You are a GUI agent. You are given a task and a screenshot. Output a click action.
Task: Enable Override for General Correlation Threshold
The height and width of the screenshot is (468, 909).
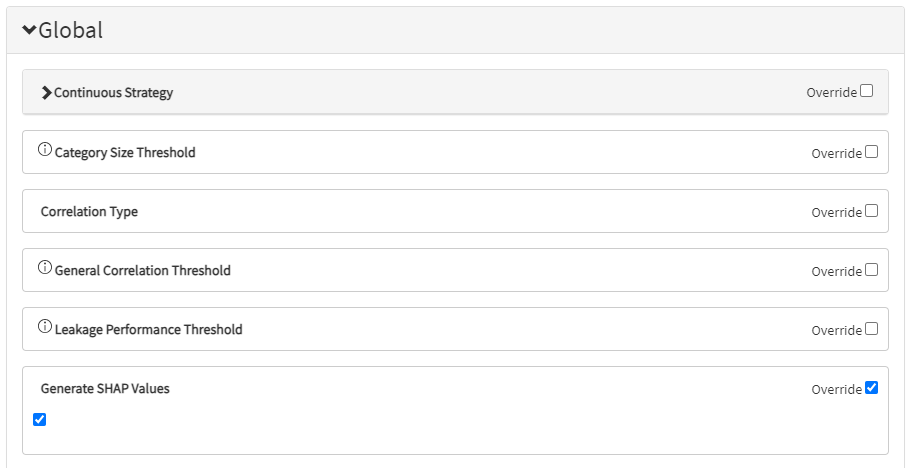(x=871, y=270)
